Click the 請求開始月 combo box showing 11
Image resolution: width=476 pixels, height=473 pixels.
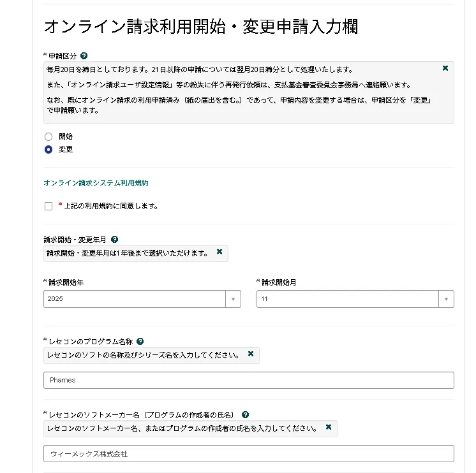[x=347, y=299]
